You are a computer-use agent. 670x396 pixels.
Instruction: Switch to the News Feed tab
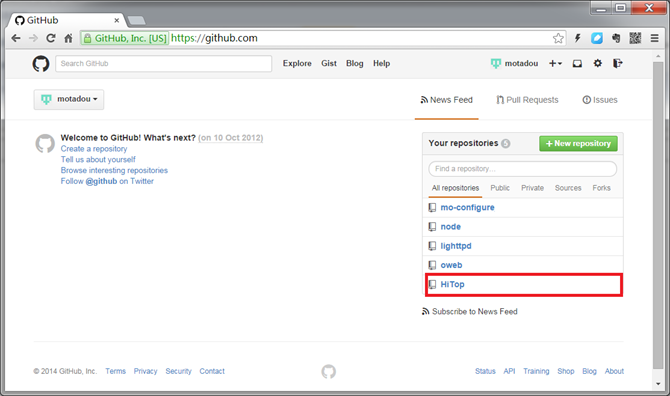[x=447, y=100]
